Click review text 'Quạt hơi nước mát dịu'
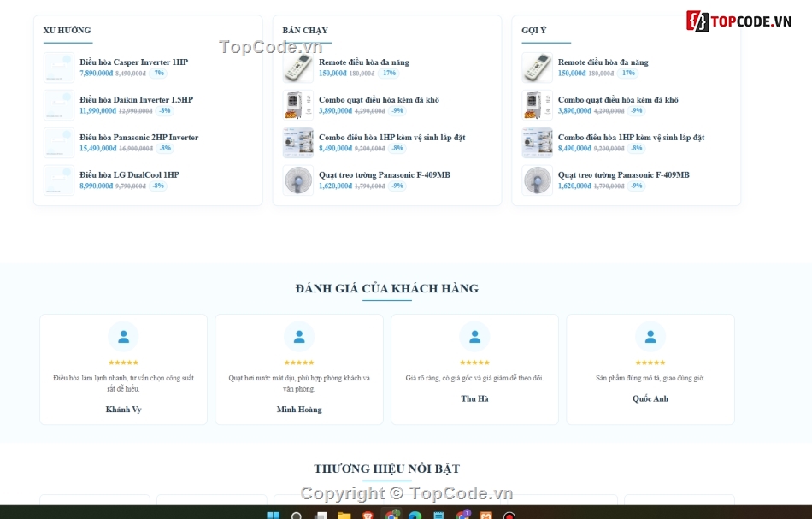Image resolution: width=812 pixels, height=519 pixels. pyautogui.click(x=299, y=383)
